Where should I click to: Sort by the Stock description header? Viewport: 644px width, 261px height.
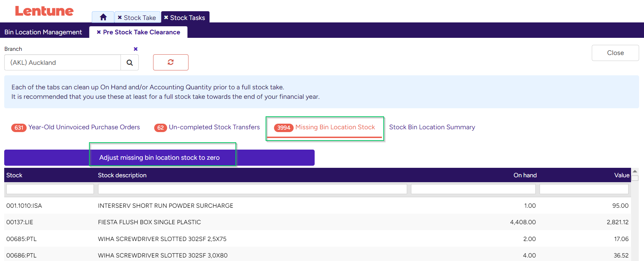point(122,175)
